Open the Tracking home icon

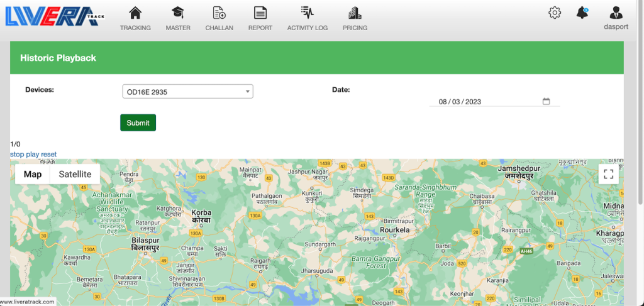(135, 13)
